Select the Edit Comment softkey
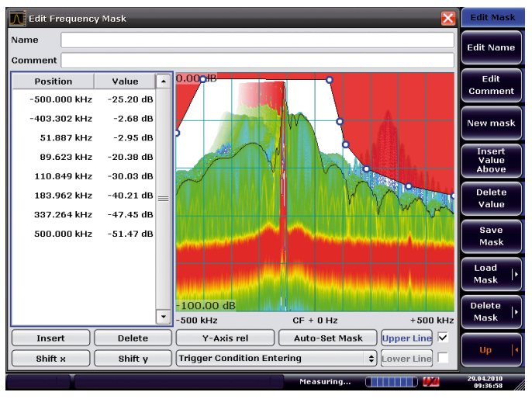The height and width of the screenshot is (399, 532). [x=492, y=85]
